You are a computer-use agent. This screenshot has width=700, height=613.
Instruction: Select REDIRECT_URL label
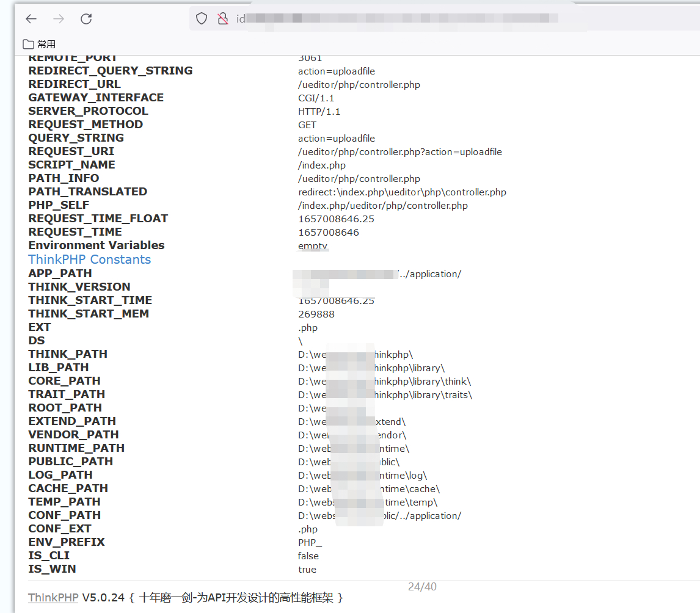coord(75,84)
